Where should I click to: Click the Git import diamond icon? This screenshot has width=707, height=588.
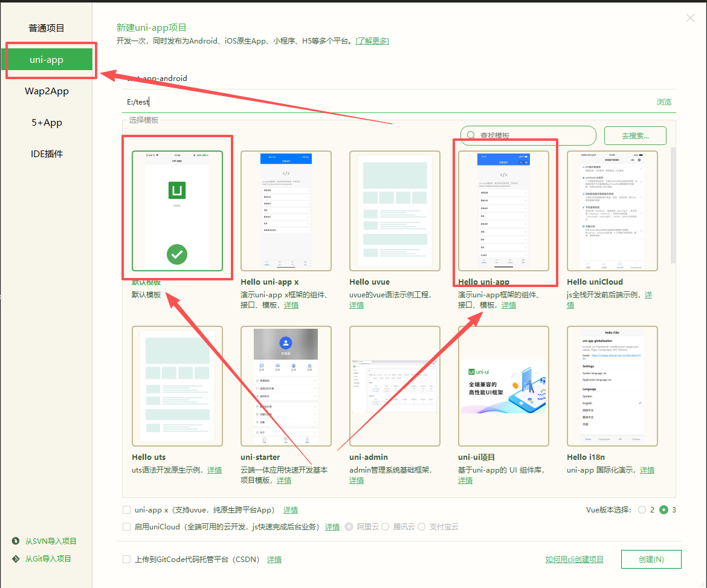(x=16, y=558)
